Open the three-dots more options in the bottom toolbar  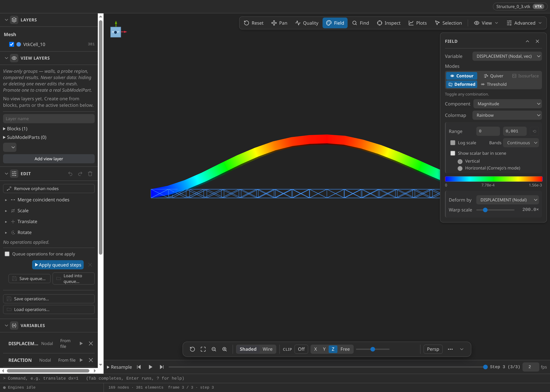click(450, 349)
